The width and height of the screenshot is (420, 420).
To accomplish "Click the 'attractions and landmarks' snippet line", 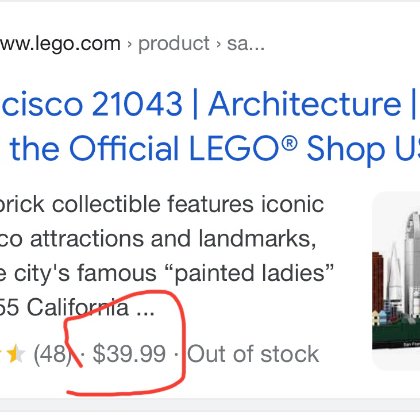I will 173,239.
